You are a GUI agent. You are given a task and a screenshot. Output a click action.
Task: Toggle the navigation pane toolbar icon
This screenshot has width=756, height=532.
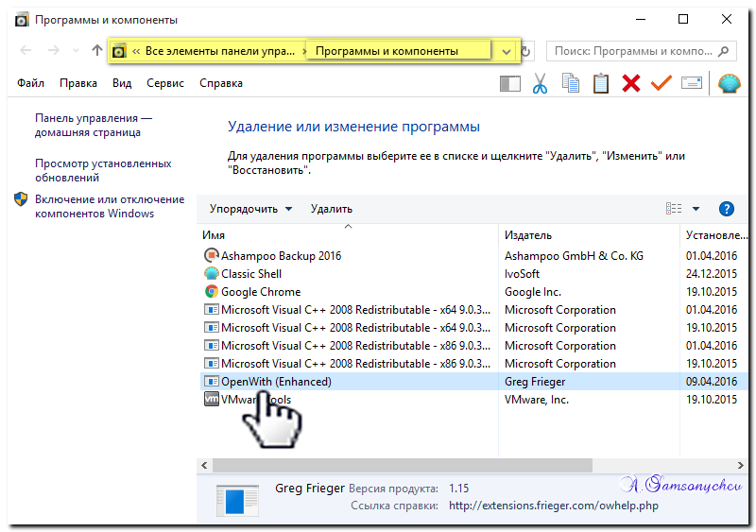510,83
